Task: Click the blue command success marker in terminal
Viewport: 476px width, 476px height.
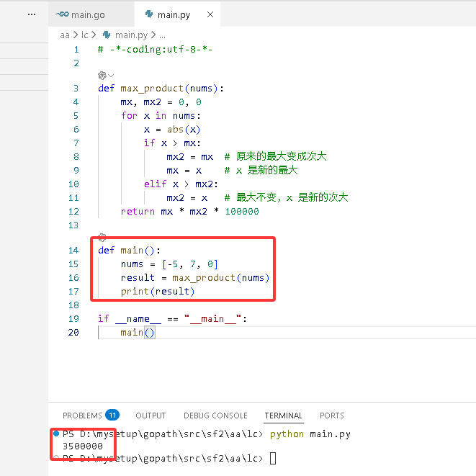Action: tap(56, 434)
